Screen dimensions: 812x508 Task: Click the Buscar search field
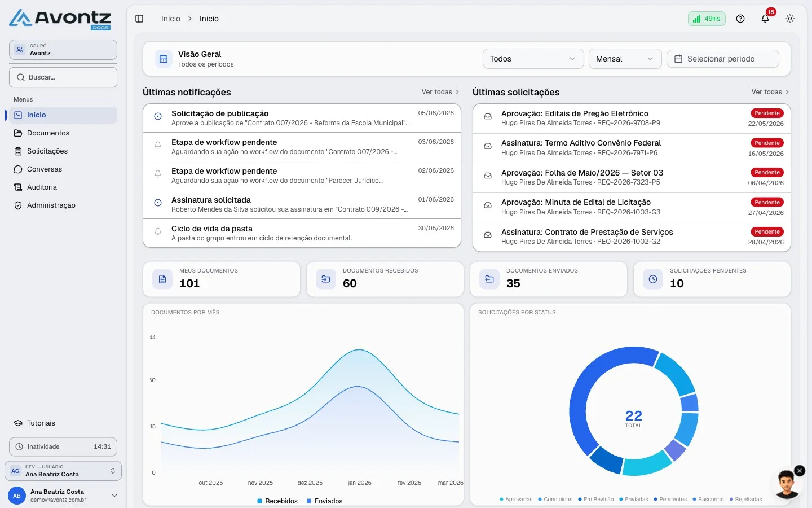coord(63,77)
